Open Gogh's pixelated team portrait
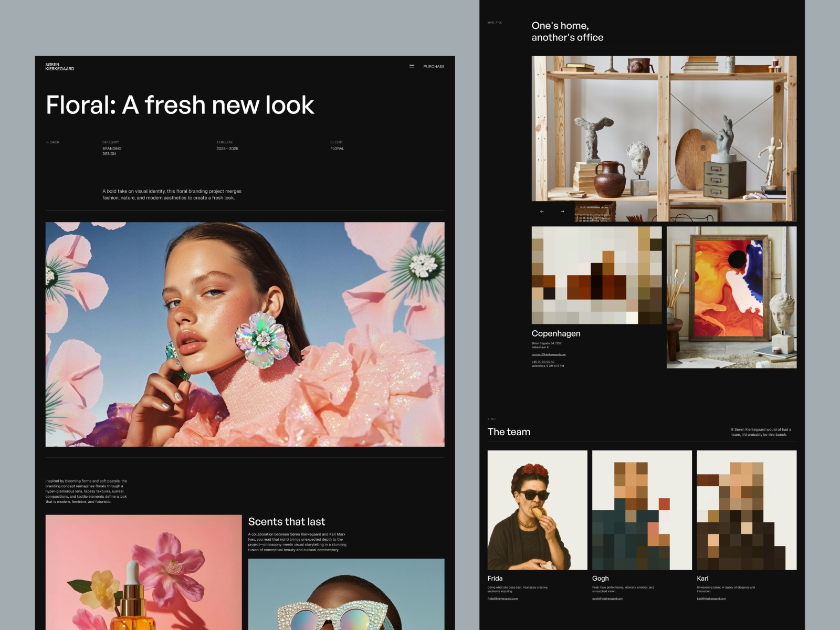 point(642,510)
